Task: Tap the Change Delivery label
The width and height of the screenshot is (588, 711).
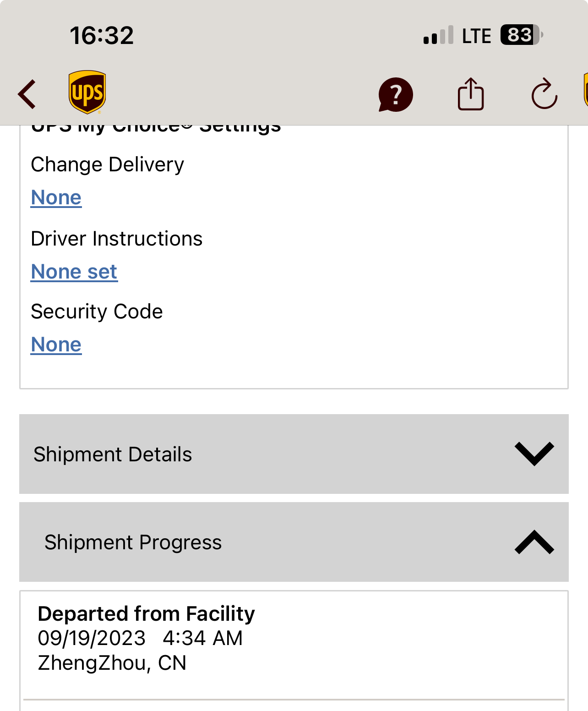Action: (107, 164)
